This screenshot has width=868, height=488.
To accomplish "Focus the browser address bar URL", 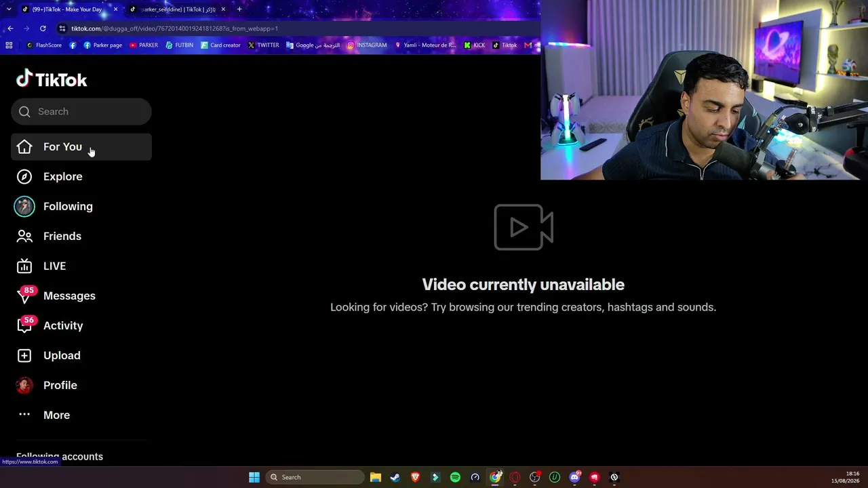I will [174, 28].
